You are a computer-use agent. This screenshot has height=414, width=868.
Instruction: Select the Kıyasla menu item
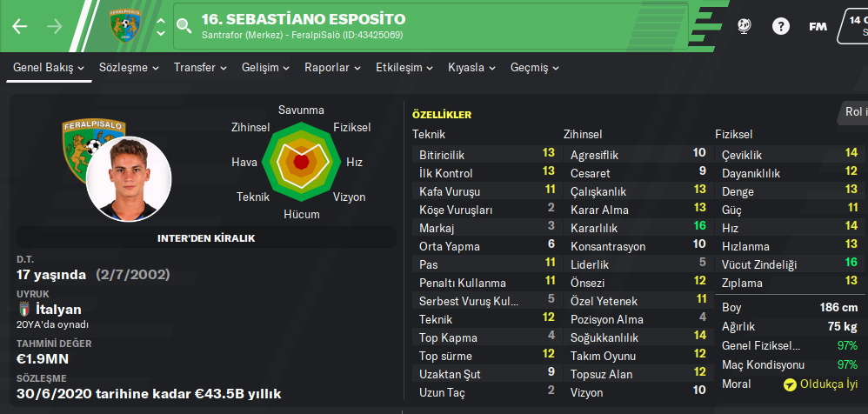click(x=471, y=67)
